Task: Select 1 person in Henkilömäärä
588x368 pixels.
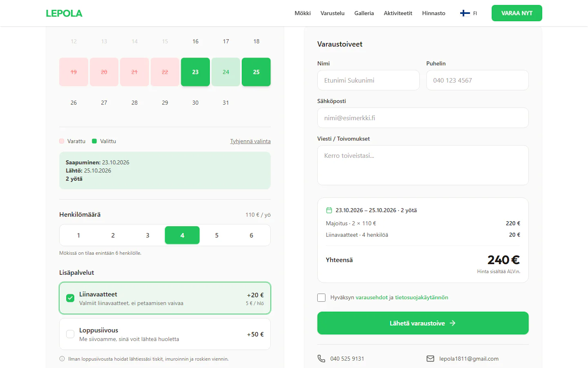Action: (78, 236)
